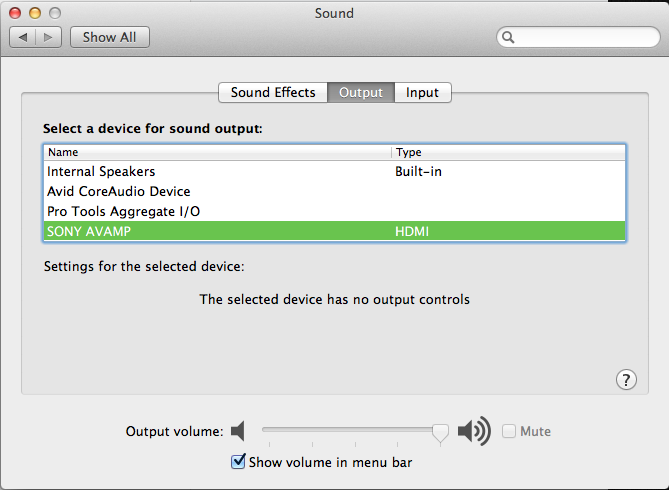Click the loud volume speaker icon
This screenshot has height=490, width=669.
pyautogui.click(x=474, y=431)
